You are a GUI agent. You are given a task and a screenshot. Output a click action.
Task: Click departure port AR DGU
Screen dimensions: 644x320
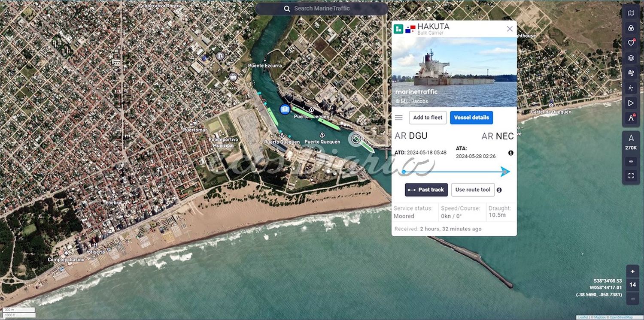[411, 136]
